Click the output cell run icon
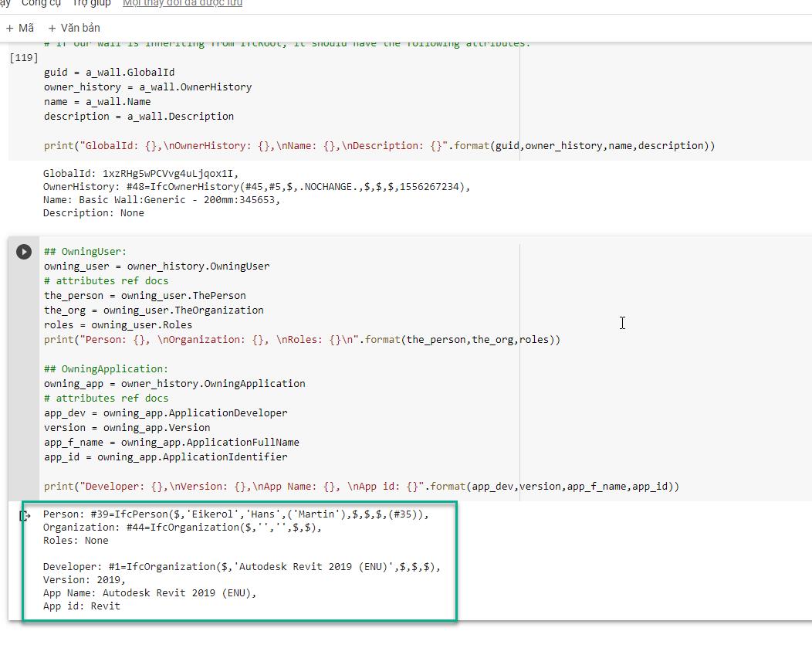This screenshot has width=812, height=655. pyautogui.click(x=23, y=516)
